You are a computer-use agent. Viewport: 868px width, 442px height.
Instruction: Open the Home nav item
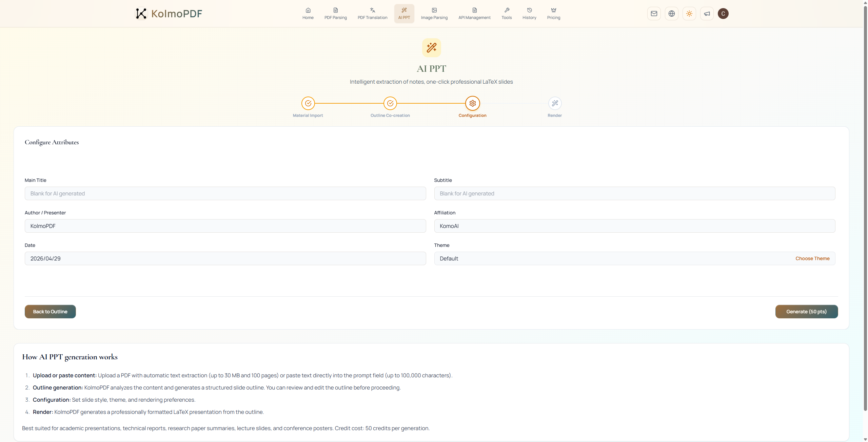click(x=308, y=14)
